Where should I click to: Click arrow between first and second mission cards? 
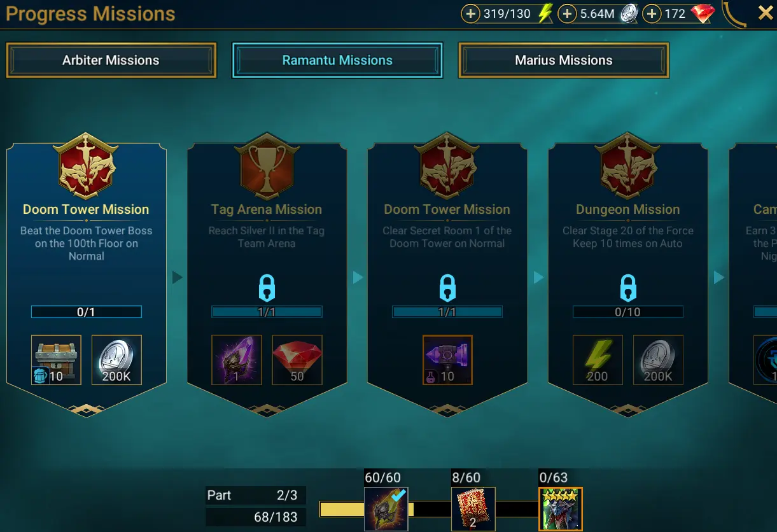click(178, 277)
